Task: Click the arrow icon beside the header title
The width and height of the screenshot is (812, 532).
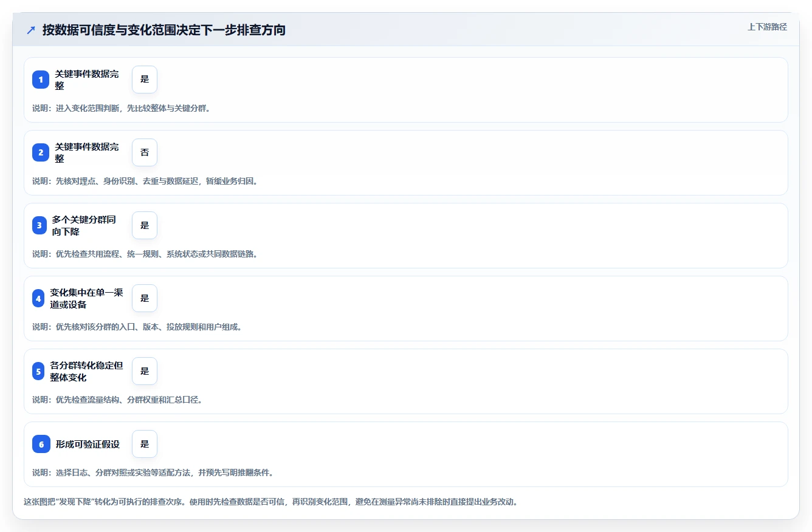Action: (31, 30)
